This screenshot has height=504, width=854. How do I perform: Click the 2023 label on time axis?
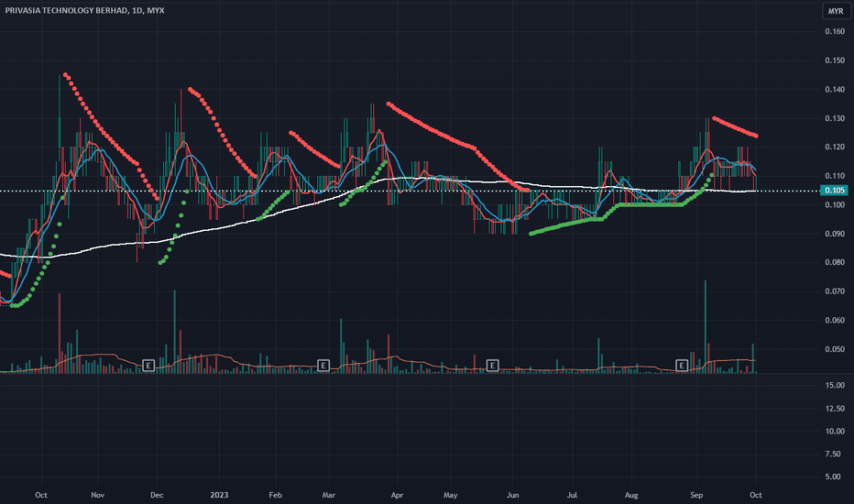[x=219, y=495]
